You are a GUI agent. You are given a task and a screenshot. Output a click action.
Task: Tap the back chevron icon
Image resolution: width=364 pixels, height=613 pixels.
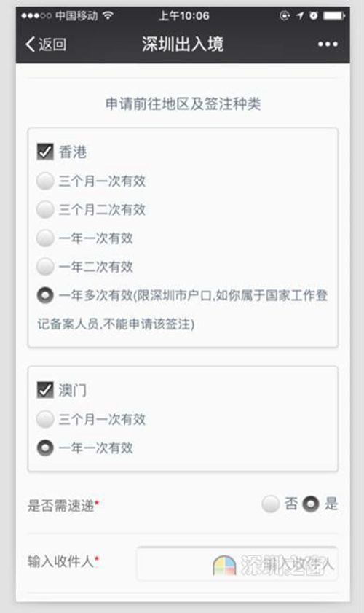(x=31, y=44)
